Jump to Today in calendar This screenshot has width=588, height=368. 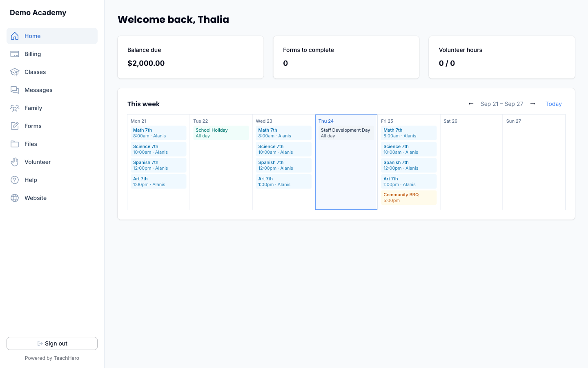pos(553,104)
